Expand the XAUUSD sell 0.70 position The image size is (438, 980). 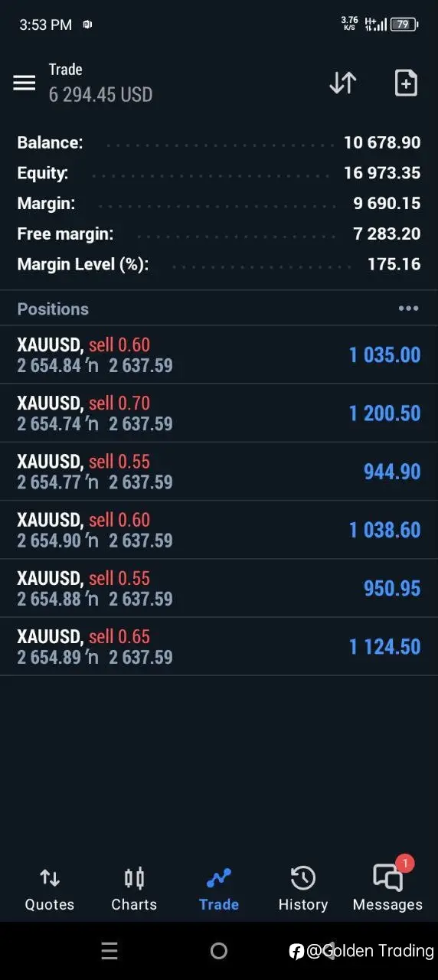tap(219, 413)
